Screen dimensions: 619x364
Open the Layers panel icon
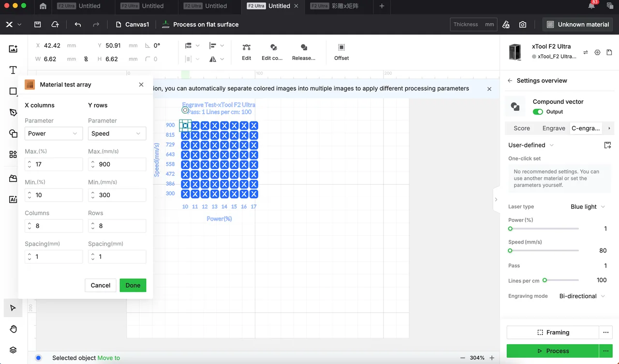pyautogui.click(x=13, y=350)
